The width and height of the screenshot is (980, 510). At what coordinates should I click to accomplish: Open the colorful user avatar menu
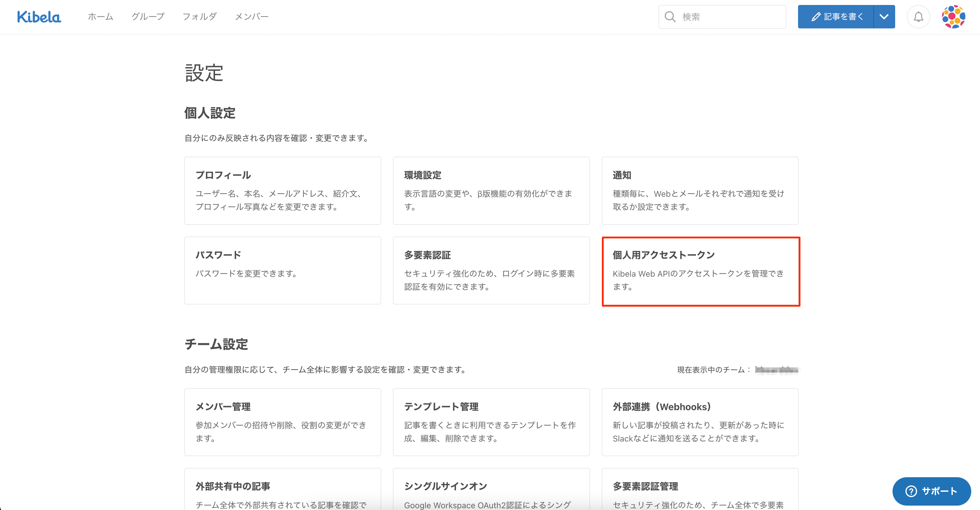pos(953,17)
